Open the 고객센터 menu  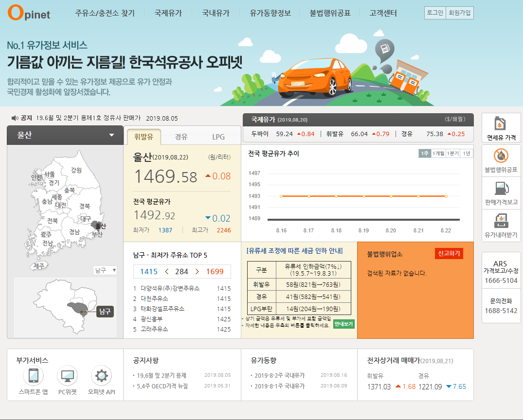point(383,13)
